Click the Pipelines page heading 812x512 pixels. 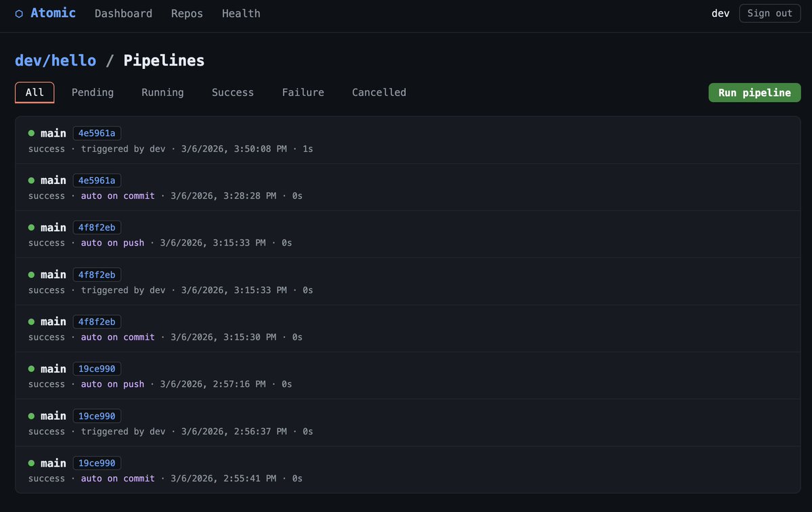pyautogui.click(x=164, y=60)
